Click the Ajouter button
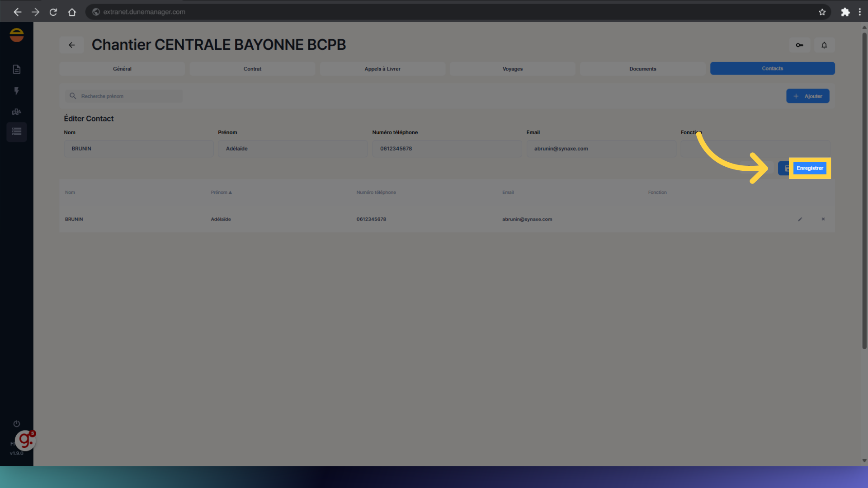 pyautogui.click(x=807, y=96)
